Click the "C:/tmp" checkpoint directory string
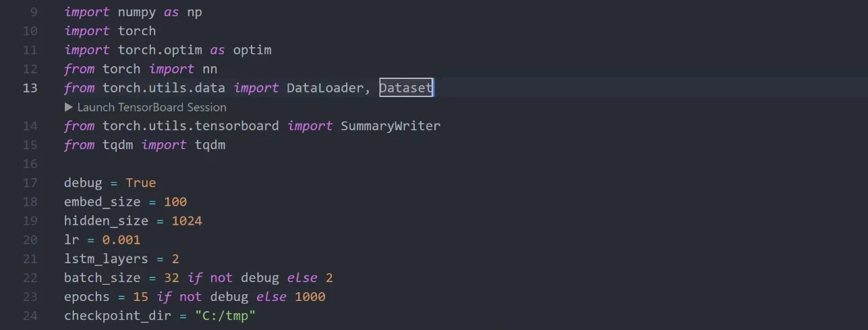The width and height of the screenshot is (868, 330). (x=225, y=316)
